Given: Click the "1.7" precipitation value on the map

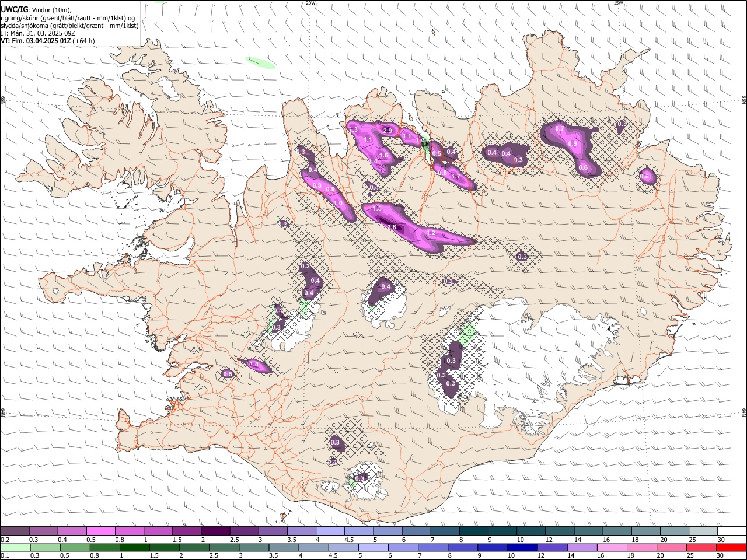Looking at the screenshot, I should point(456,176).
